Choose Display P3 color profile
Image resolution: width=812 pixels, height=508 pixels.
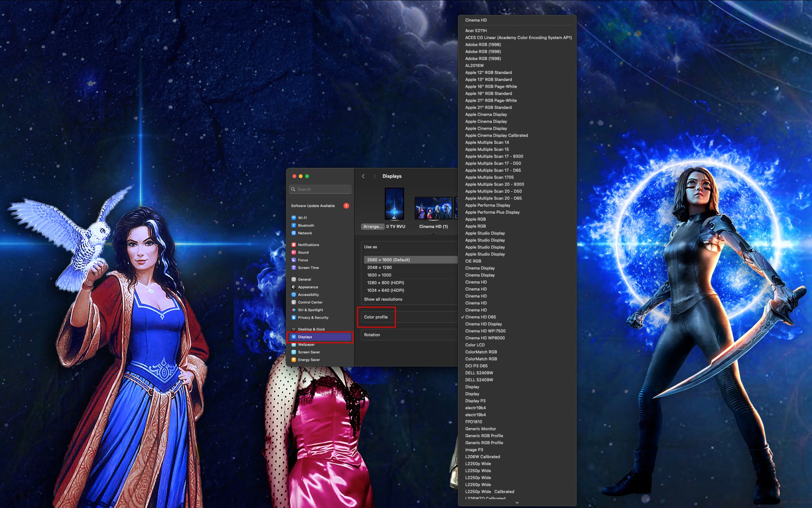click(475, 401)
